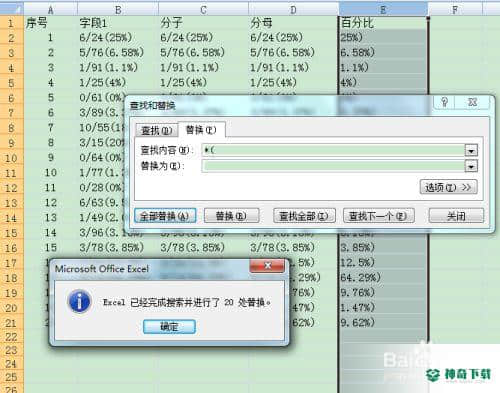Click cell B9 containing 3/15

(101, 143)
